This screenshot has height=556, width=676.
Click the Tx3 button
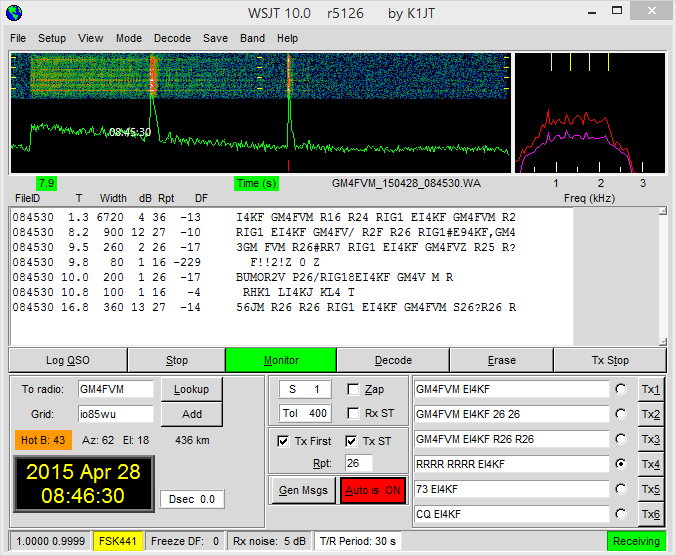coord(651,439)
